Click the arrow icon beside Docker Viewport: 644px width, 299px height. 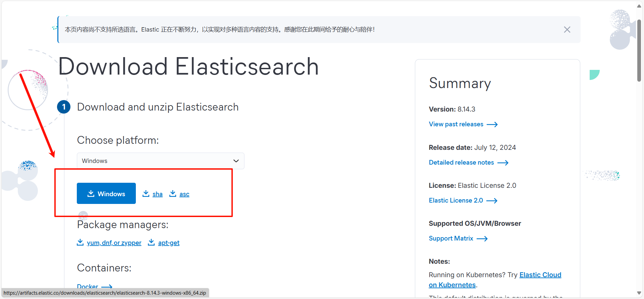pyautogui.click(x=108, y=286)
